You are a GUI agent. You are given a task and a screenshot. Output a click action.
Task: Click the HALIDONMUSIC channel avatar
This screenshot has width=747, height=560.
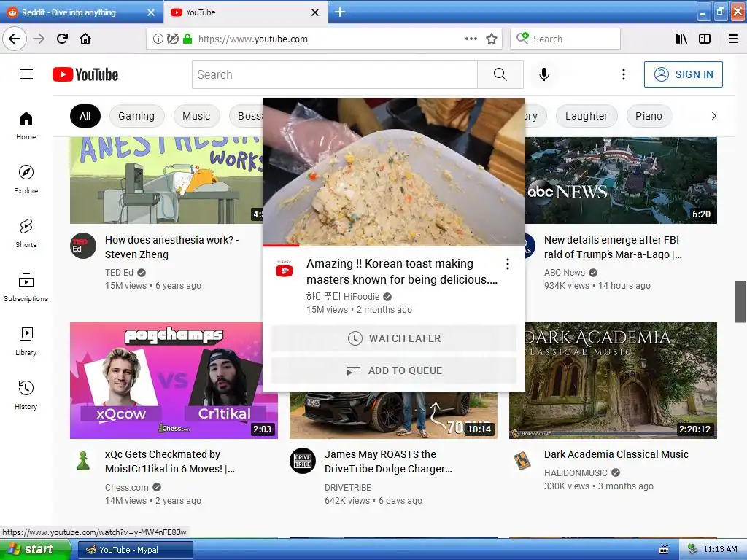[522, 461]
